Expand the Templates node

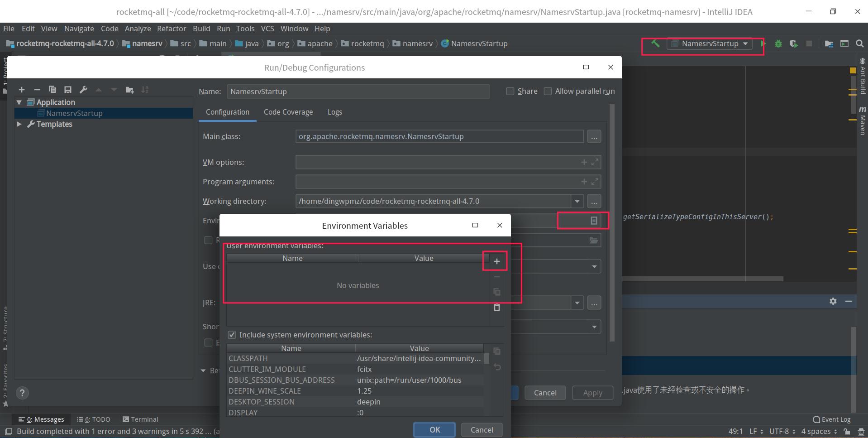(x=19, y=124)
